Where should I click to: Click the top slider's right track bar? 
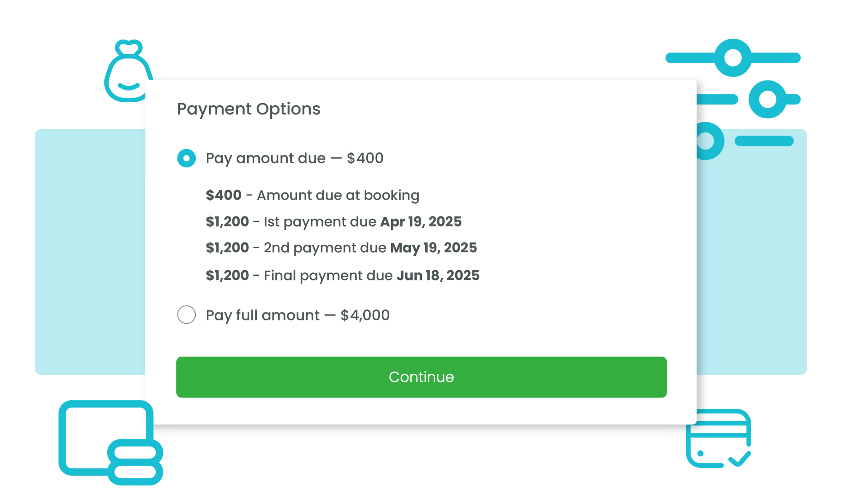[x=776, y=58]
